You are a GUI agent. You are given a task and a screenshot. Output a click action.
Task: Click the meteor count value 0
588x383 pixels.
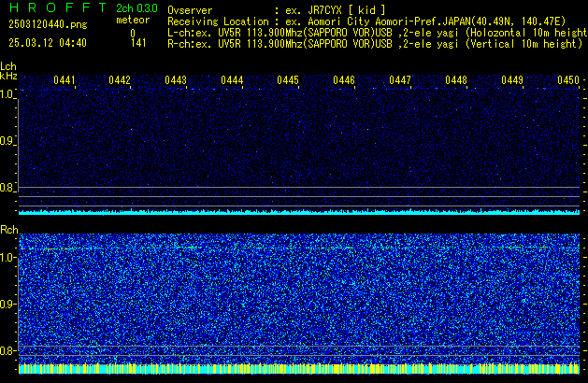pyautogui.click(x=133, y=34)
